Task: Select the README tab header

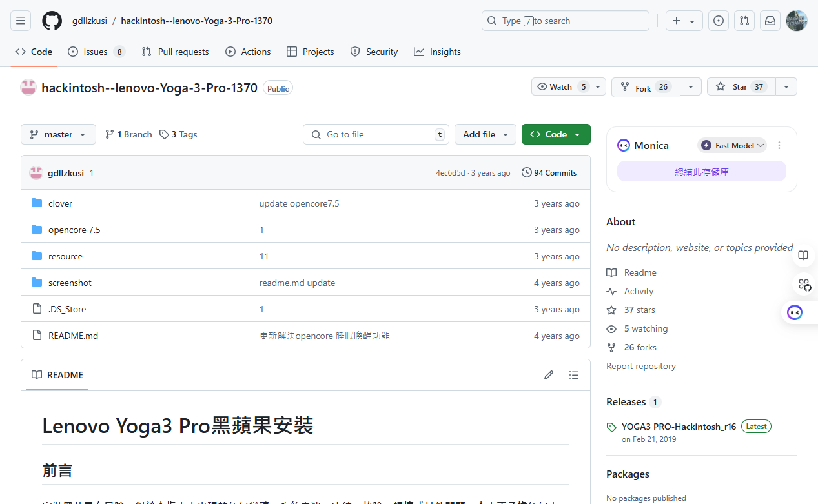Action: pyautogui.click(x=57, y=375)
